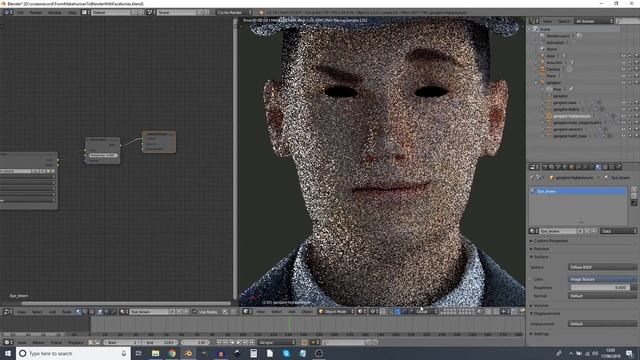Image resolution: width=640 pixels, height=360 pixels.
Task: Open the outliner All Scenes dropdown
Action: [x=594, y=21]
